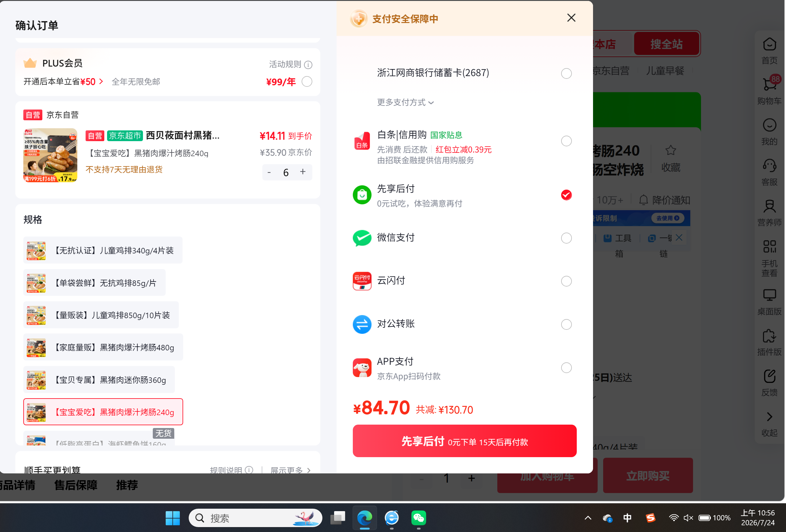Expand 更多支付方式 options
This screenshot has height=532, width=786.
[x=406, y=102]
